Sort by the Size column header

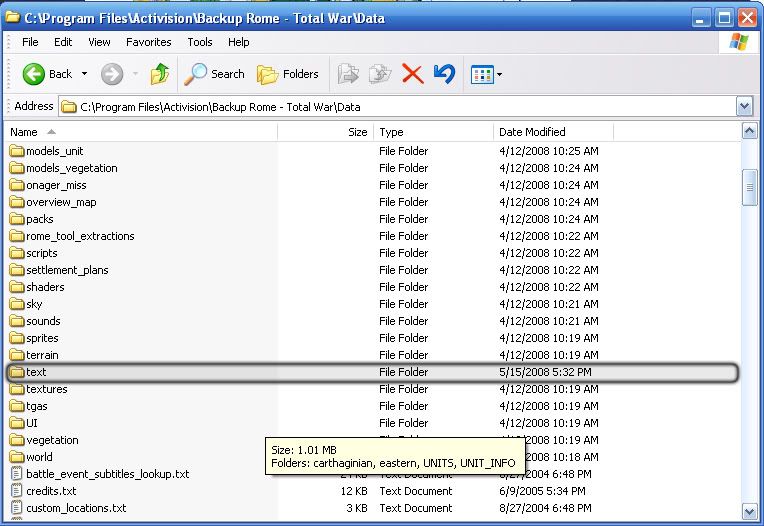325,132
